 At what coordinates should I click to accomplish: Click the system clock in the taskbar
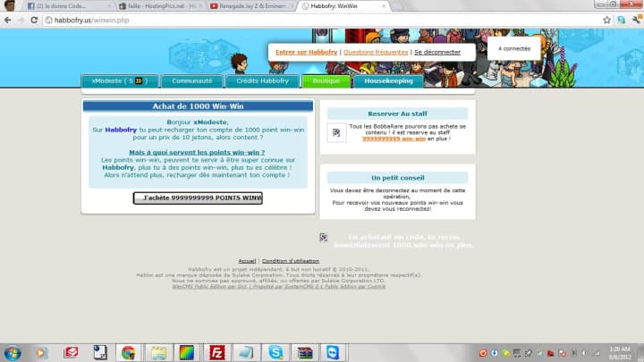coord(620,353)
